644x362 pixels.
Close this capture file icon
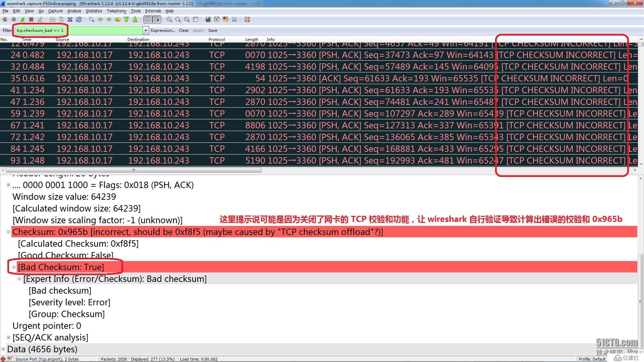70,19
